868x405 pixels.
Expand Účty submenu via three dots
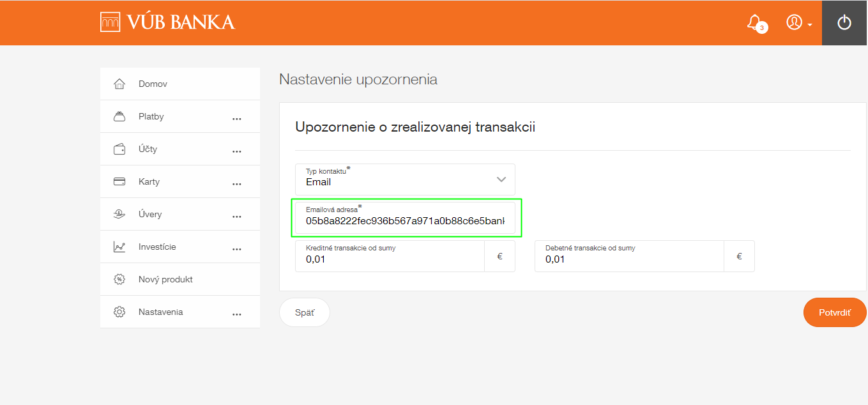pos(237,151)
